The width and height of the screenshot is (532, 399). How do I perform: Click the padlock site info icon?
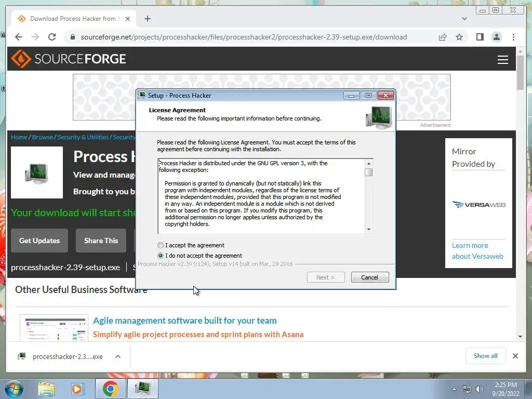73,37
